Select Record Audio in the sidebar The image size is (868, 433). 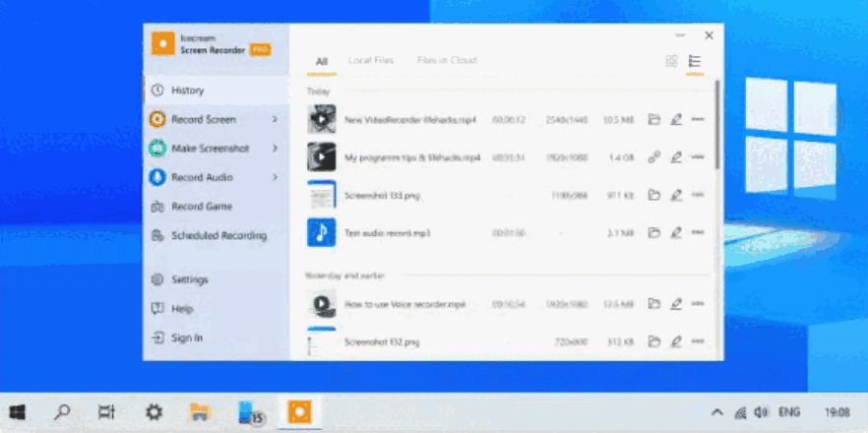[x=216, y=177]
